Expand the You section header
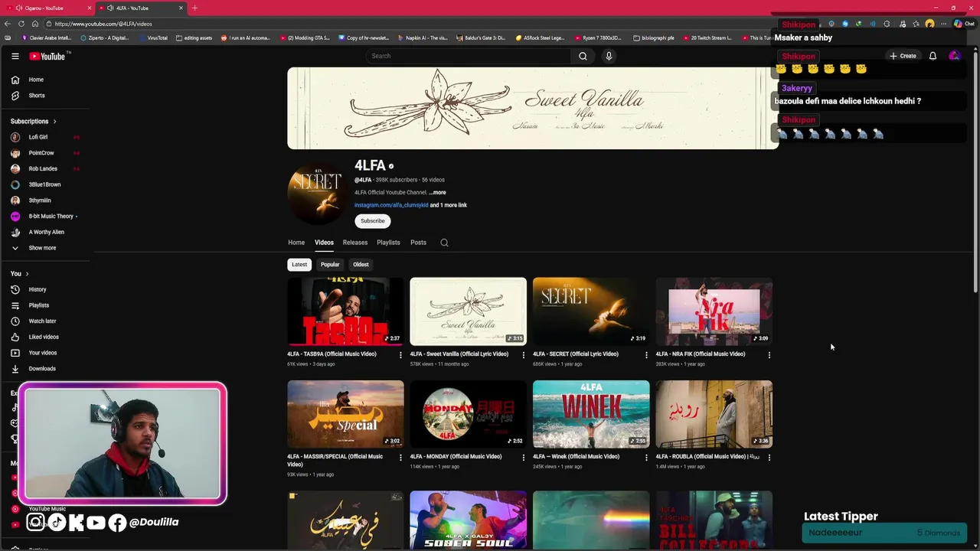This screenshot has width=980, height=551. click(x=19, y=273)
